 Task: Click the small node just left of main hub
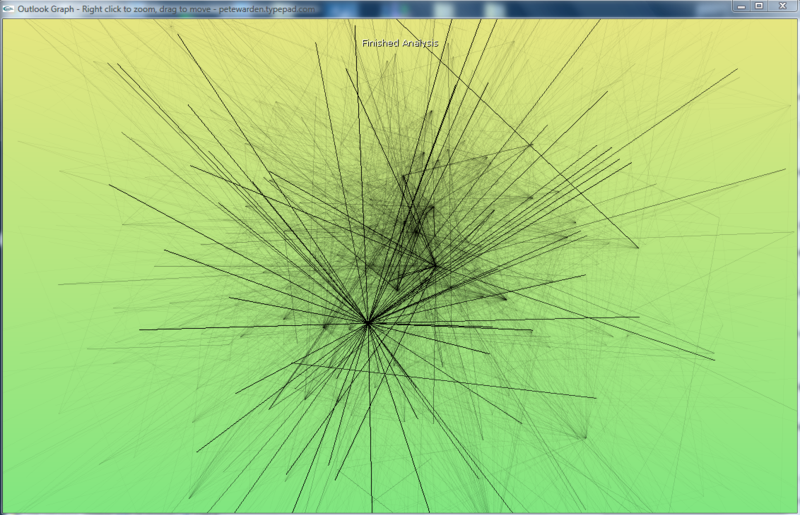(x=327, y=324)
